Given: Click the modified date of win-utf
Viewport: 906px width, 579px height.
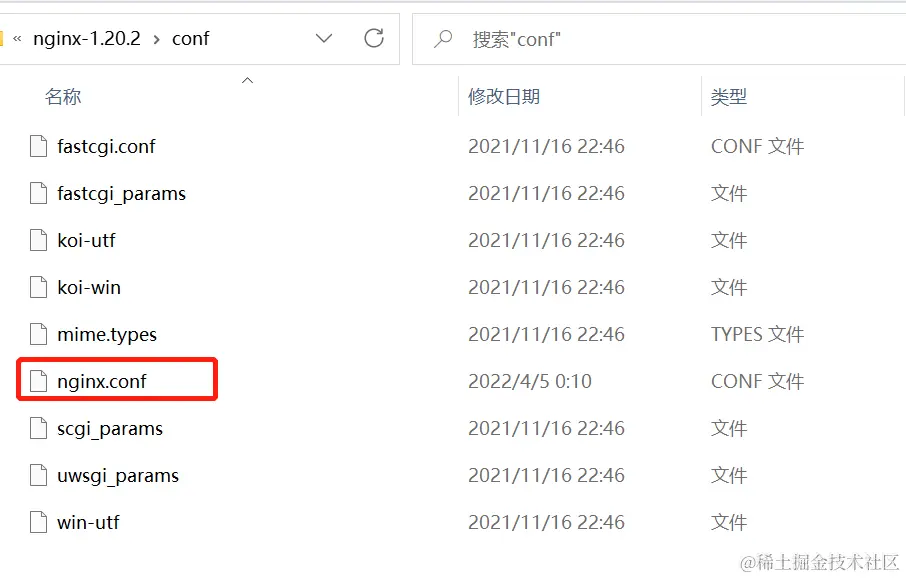Looking at the screenshot, I should click(546, 522).
